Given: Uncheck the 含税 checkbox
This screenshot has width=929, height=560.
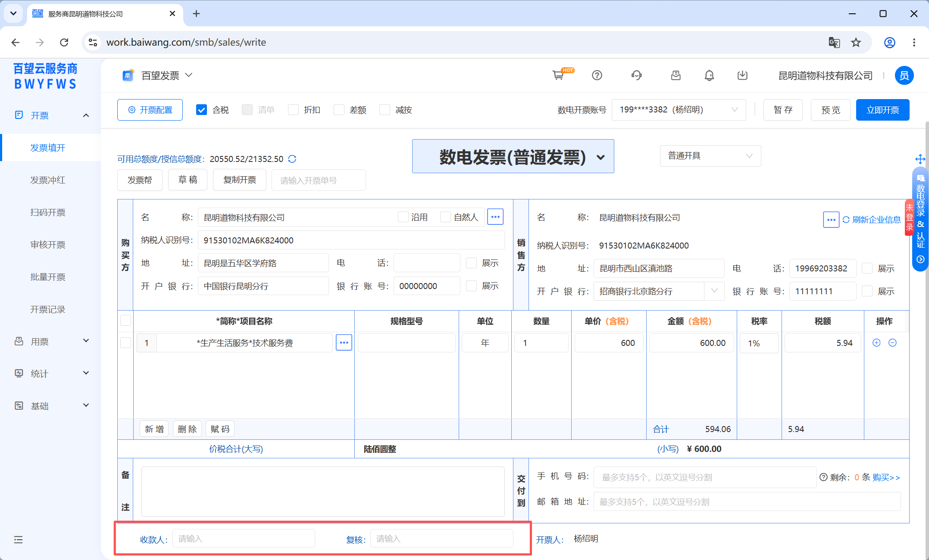Looking at the screenshot, I should (201, 110).
